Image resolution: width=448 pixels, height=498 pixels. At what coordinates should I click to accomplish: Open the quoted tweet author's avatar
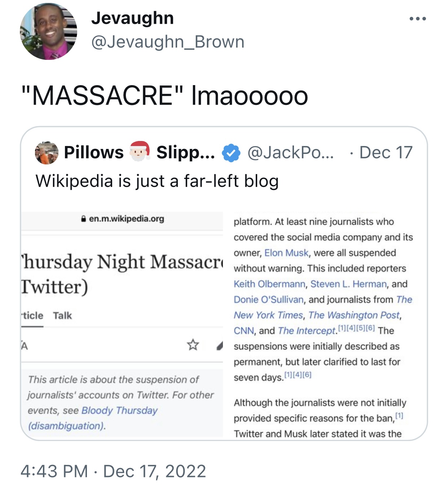click(47, 153)
